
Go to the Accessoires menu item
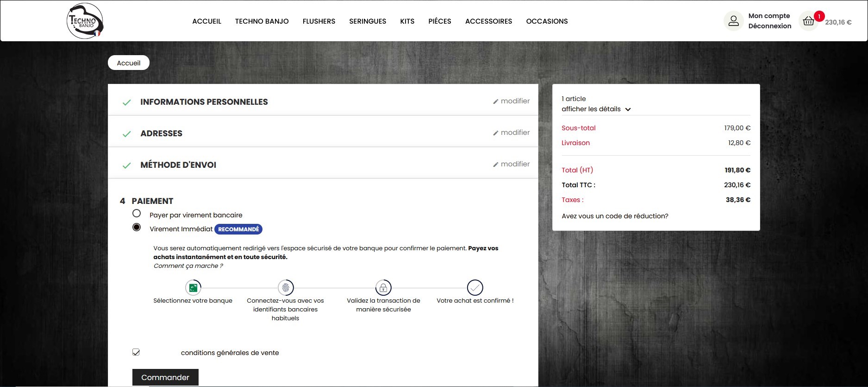(x=488, y=21)
